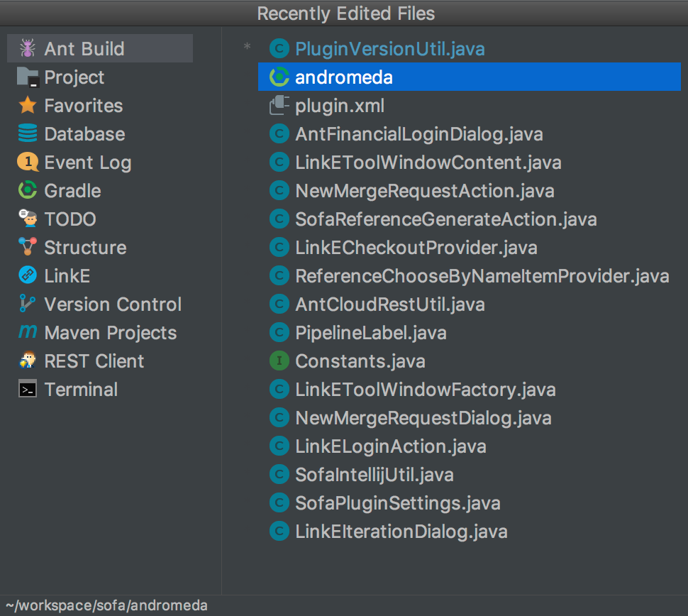The image size is (688, 616).
Task: Open the Maven Projects tool window
Action: [x=100, y=332]
